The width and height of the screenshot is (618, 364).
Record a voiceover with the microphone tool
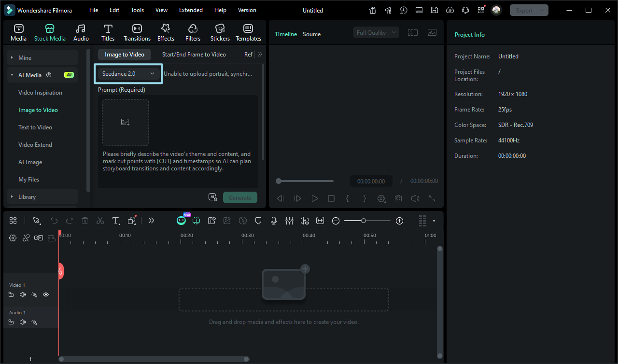click(273, 221)
